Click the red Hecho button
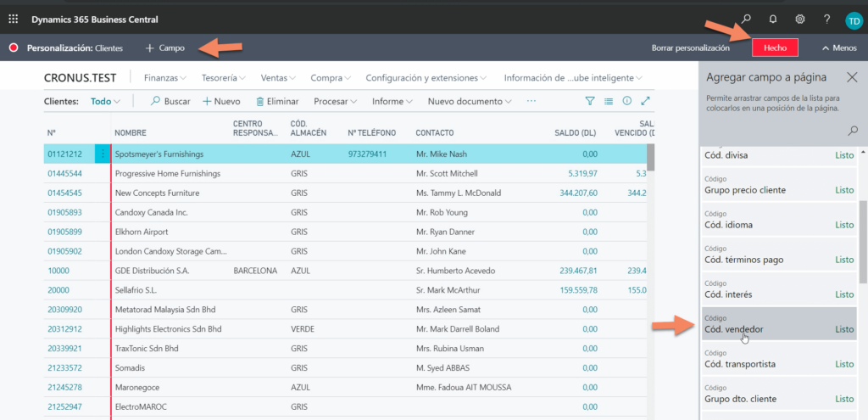The width and height of the screenshot is (868, 420). 775,48
